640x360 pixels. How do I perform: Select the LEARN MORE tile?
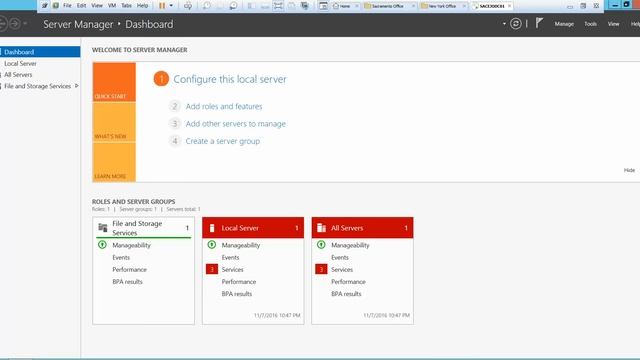pyautogui.click(x=114, y=162)
